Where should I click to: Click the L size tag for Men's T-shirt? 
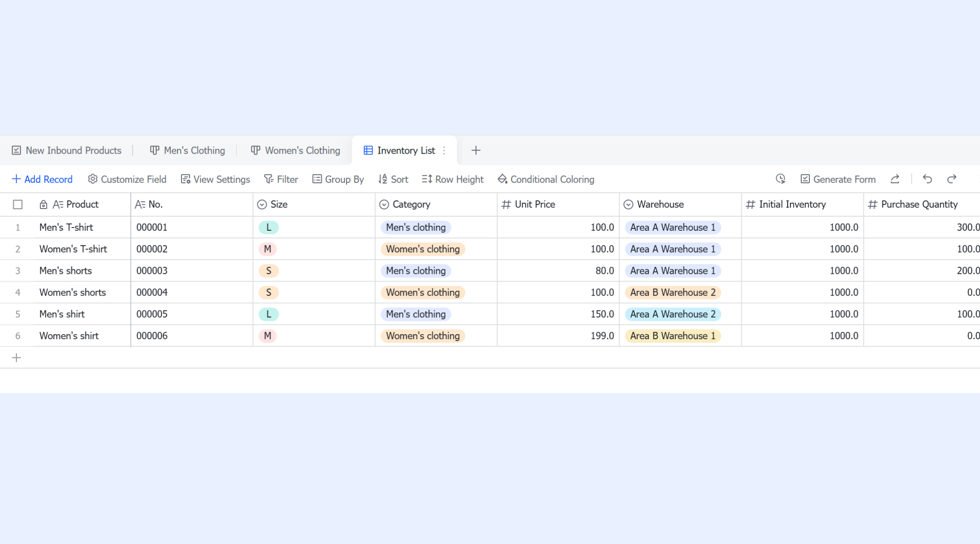pos(269,228)
